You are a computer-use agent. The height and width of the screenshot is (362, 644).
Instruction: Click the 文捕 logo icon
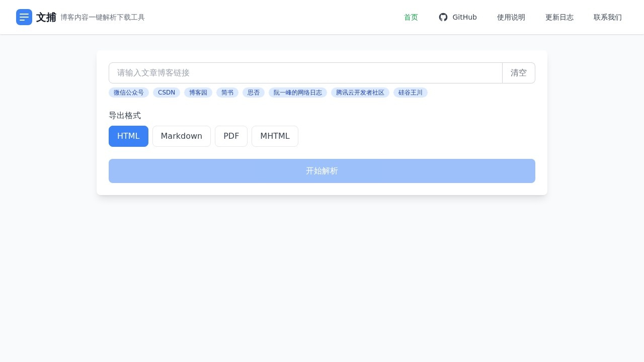(x=24, y=17)
